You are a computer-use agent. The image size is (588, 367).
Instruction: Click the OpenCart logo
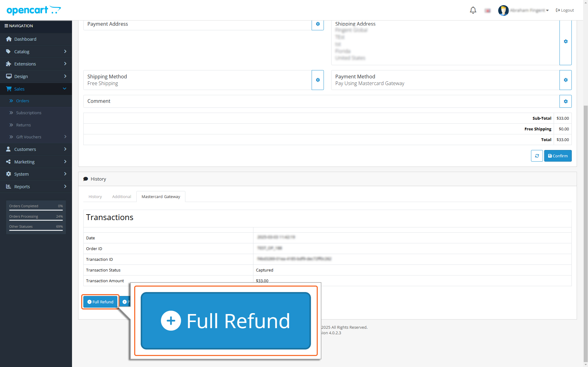click(34, 10)
